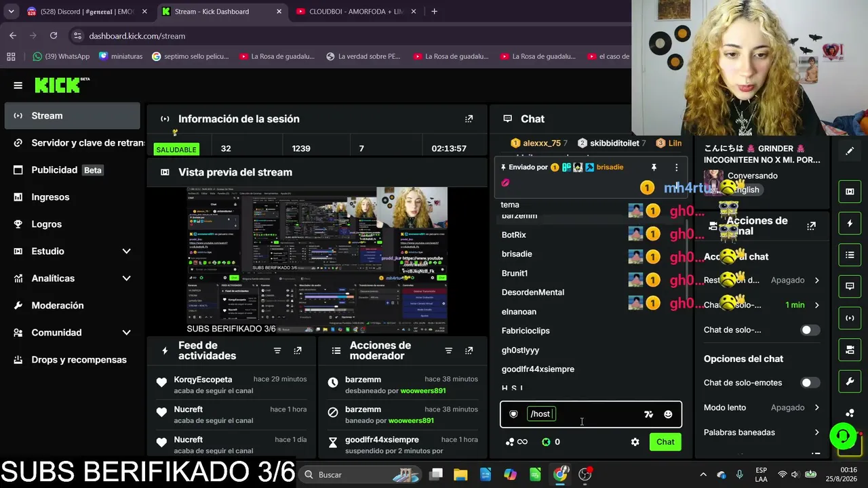
Task: Open the WhatsApp bookmark
Action: (61, 56)
